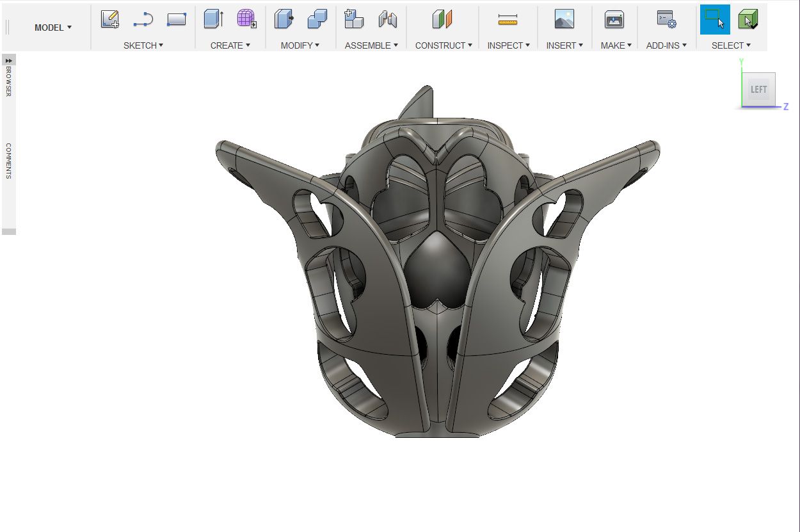This screenshot has width=800, height=532.
Task: Open the MODEL workspace dropdown
Action: pos(53,28)
